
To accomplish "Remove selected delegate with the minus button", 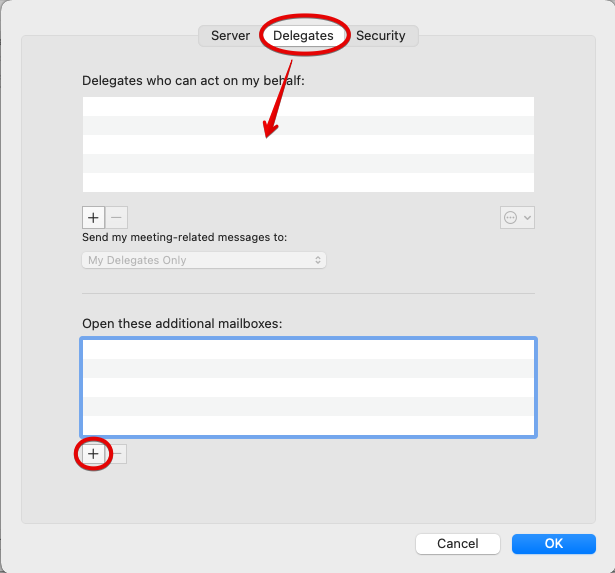I will (x=117, y=217).
